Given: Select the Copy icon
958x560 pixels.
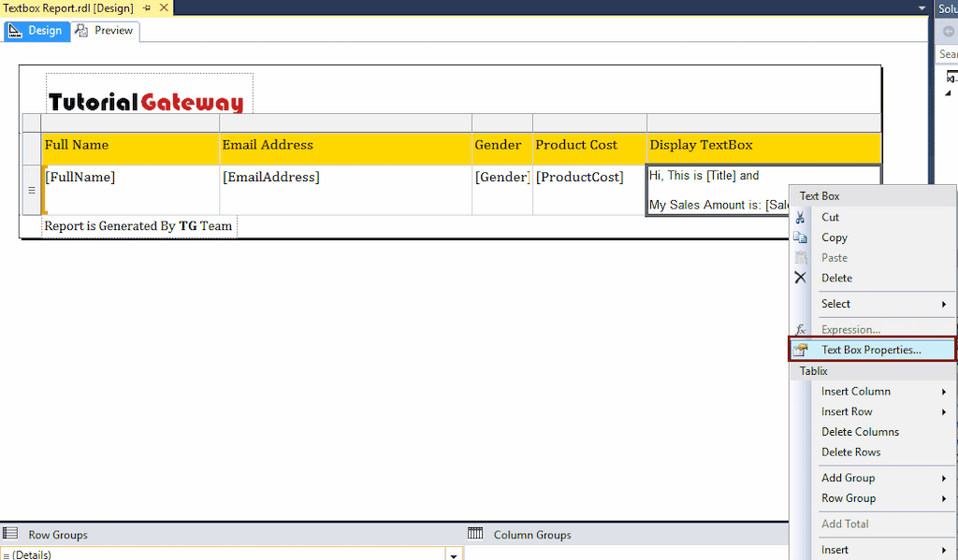Looking at the screenshot, I should (801, 237).
